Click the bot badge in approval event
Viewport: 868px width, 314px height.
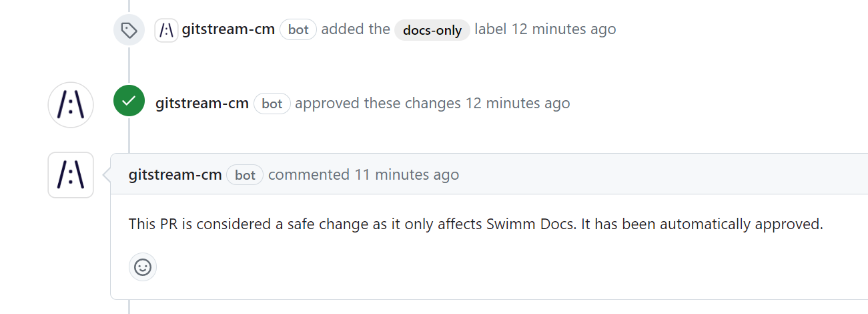click(x=272, y=104)
